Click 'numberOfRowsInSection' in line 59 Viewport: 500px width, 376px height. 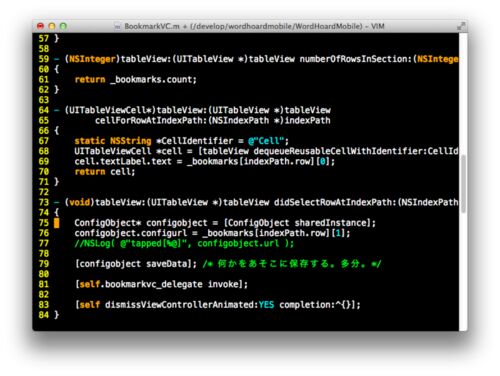353,59
